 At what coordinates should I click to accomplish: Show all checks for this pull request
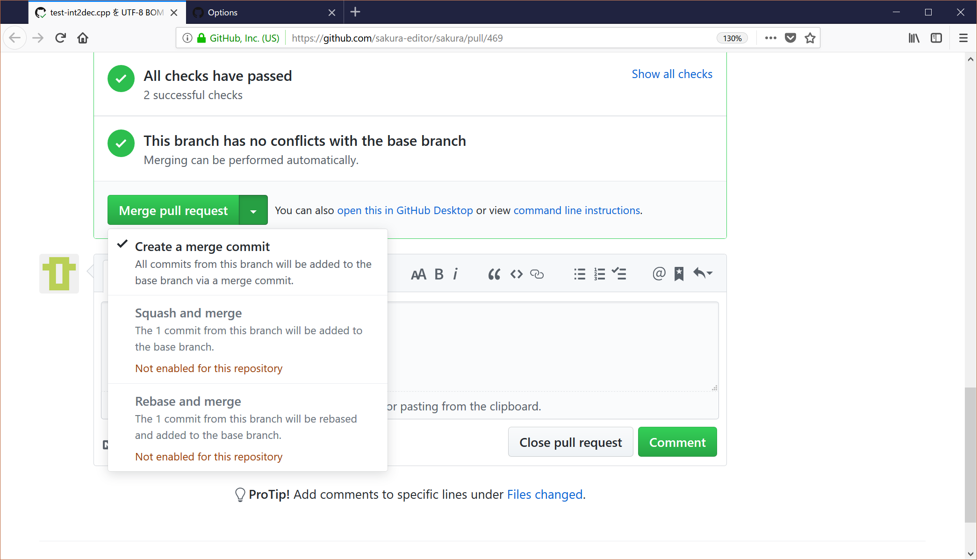(672, 74)
